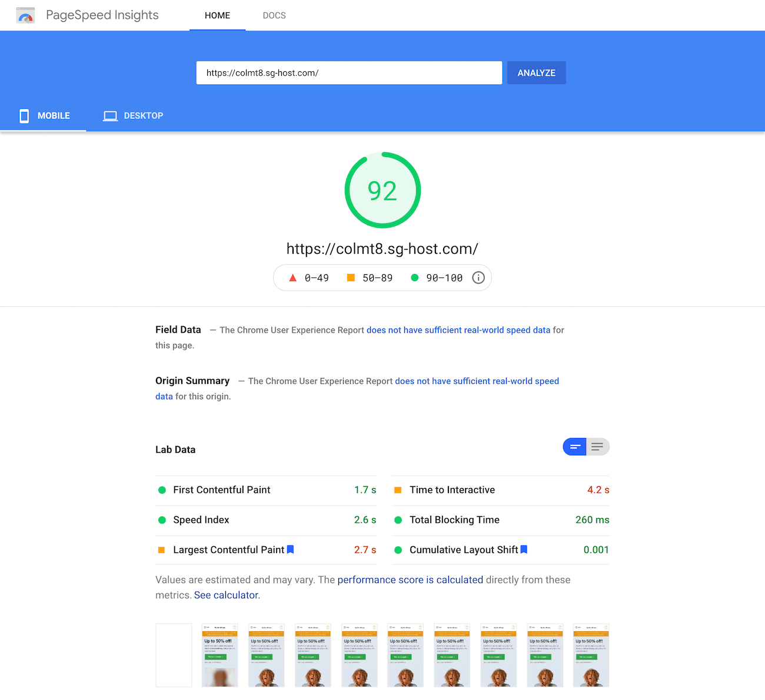Click the Time to Interactive metric label
Viewport: 765px width, 700px height.
(x=452, y=490)
